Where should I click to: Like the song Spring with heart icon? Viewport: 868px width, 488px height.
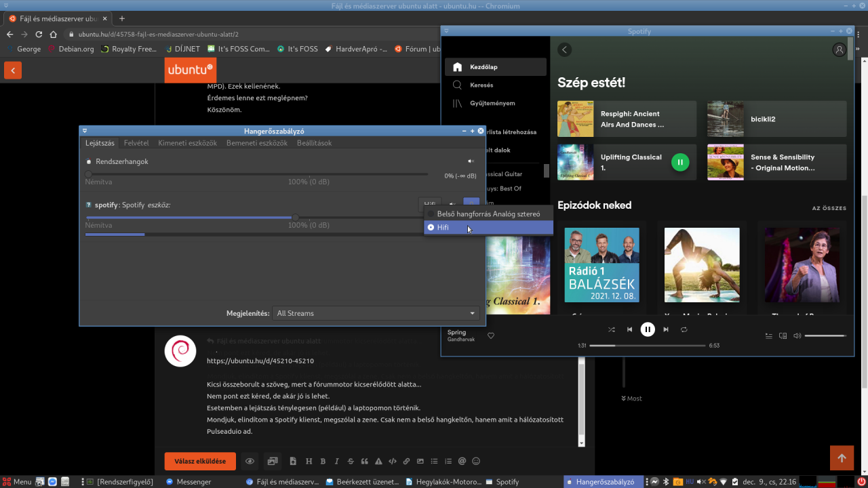[x=491, y=335]
